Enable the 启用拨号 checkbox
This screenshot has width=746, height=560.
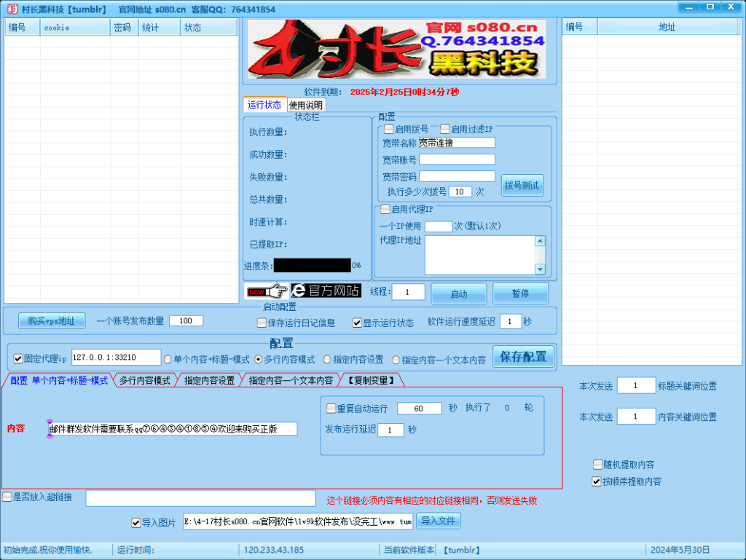coord(389,129)
